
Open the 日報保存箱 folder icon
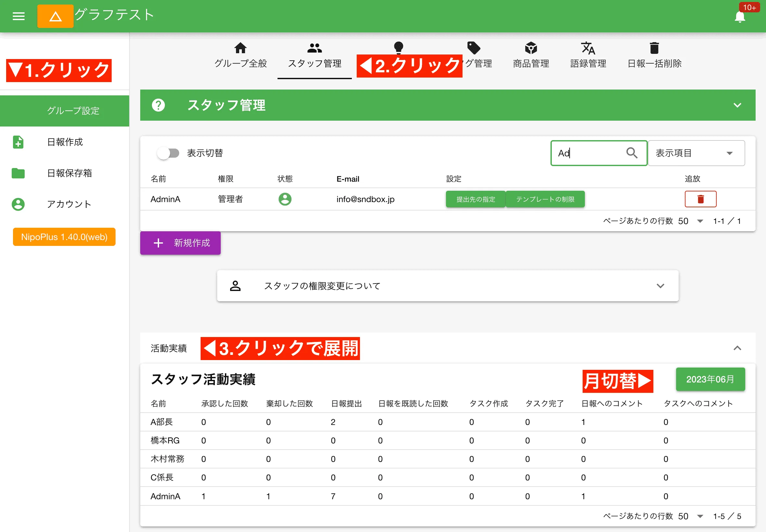pos(18,173)
